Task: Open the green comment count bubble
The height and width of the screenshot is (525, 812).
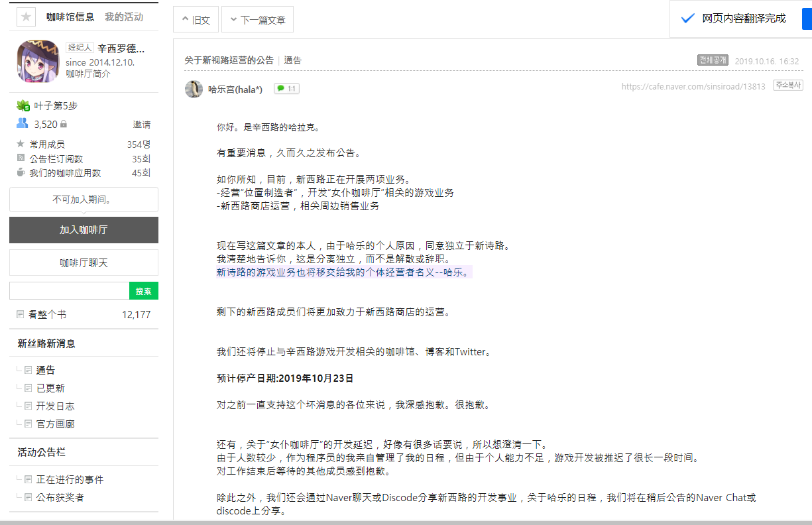Action: (x=286, y=89)
